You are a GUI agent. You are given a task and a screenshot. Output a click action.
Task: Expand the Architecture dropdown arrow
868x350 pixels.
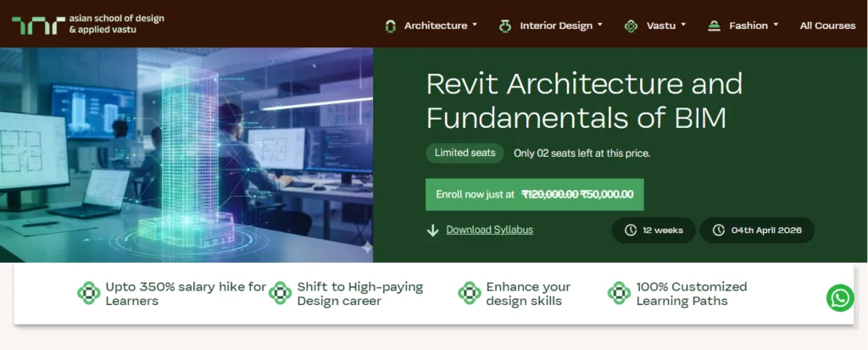tap(475, 25)
